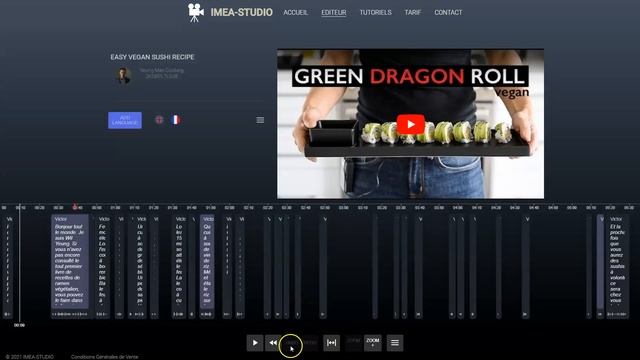Image resolution: width=640 pixels, height=360 pixels.
Task: Open the timeline hamburger menu
Action: point(395,343)
